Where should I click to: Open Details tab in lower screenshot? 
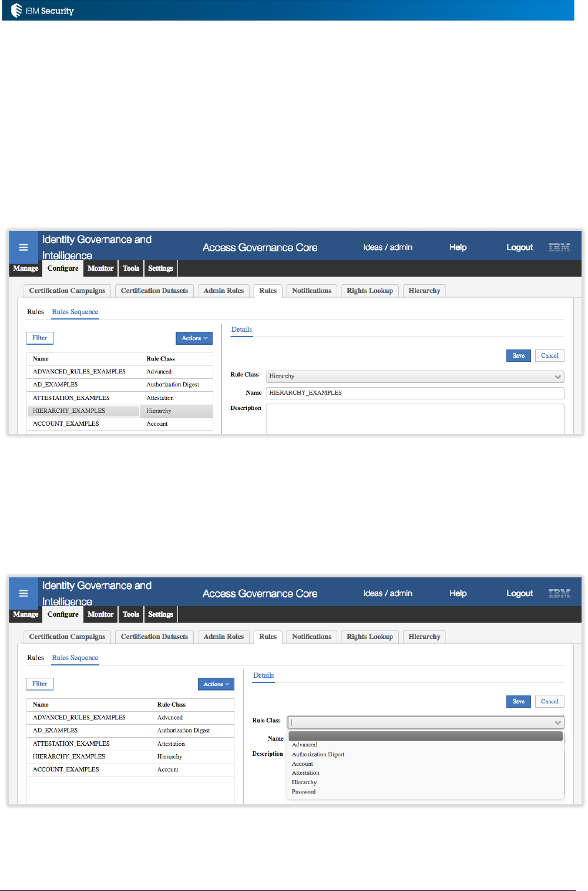click(x=264, y=675)
